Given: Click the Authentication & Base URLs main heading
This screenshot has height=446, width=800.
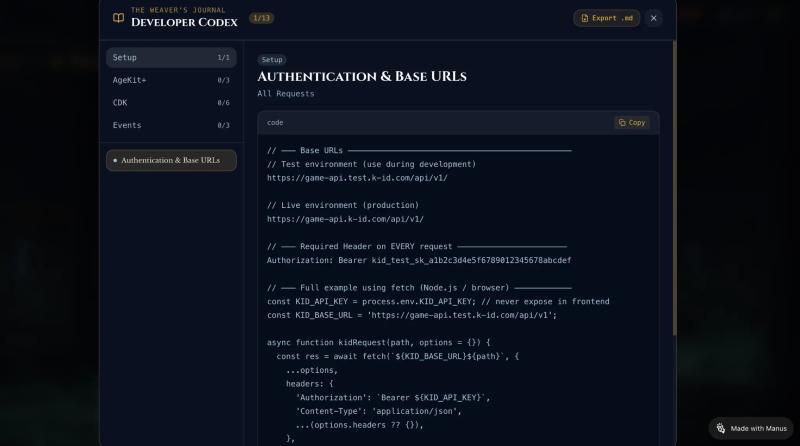Looking at the screenshot, I should 362,77.
